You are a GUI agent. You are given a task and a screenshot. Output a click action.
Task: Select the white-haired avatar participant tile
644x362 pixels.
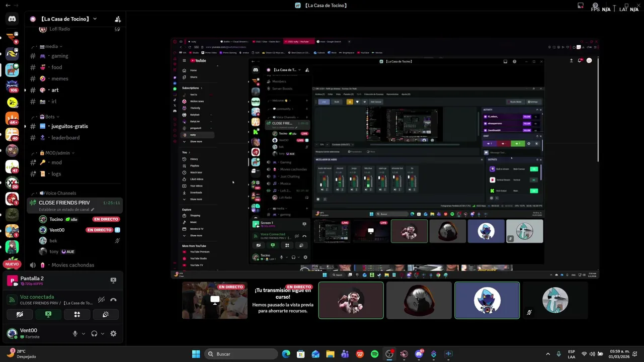(x=419, y=300)
